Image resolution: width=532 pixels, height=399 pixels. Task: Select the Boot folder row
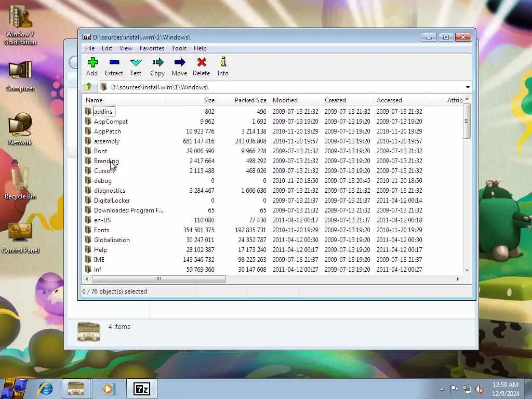point(273,151)
